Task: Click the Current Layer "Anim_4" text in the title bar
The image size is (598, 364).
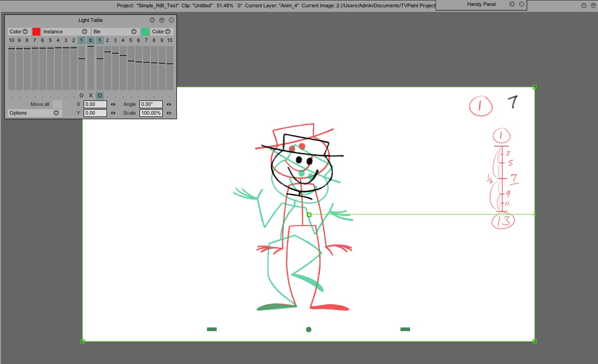Action: point(272,5)
